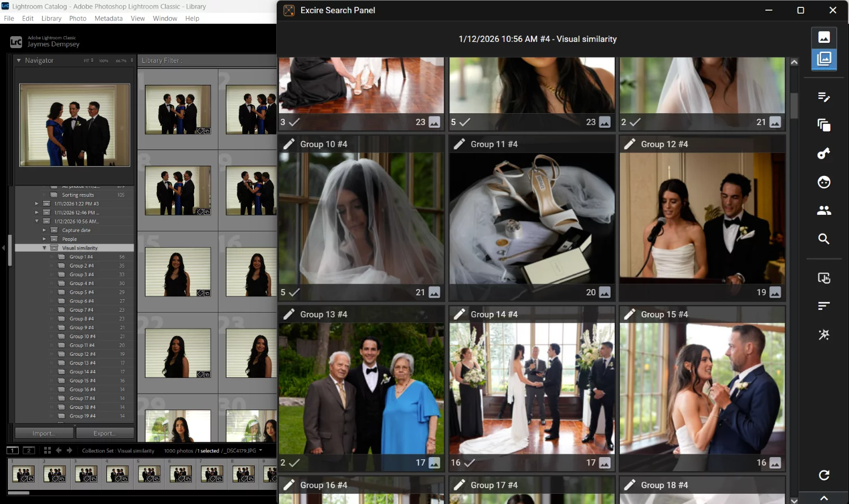The image size is (849, 504).
Task: Open the filmstrip filename dropdown arrow
Action: coord(260,451)
